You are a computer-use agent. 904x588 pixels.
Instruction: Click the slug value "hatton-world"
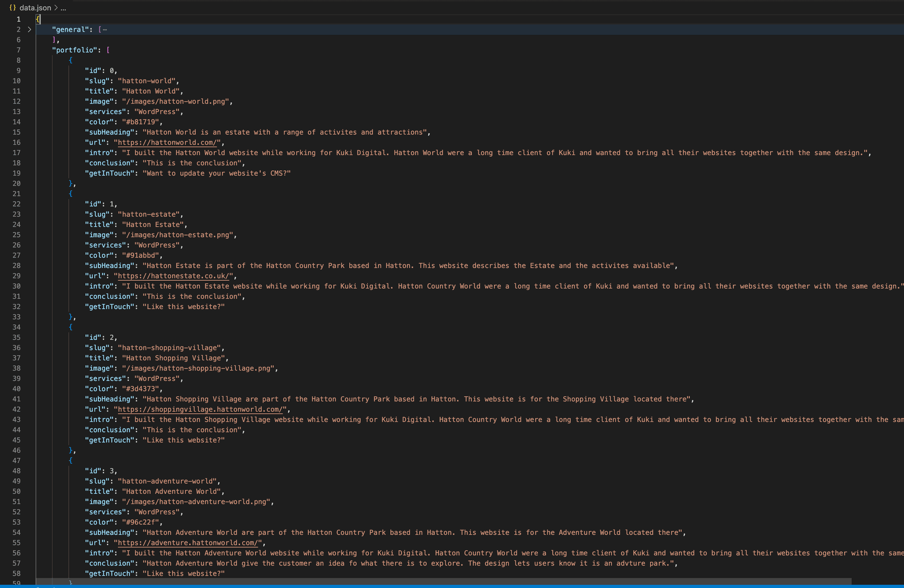(146, 81)
